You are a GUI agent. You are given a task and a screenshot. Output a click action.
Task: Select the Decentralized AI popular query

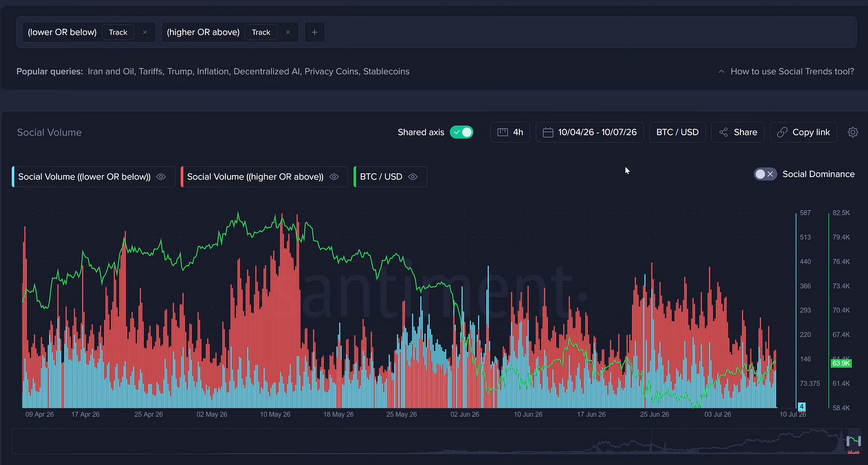(267, 72)
